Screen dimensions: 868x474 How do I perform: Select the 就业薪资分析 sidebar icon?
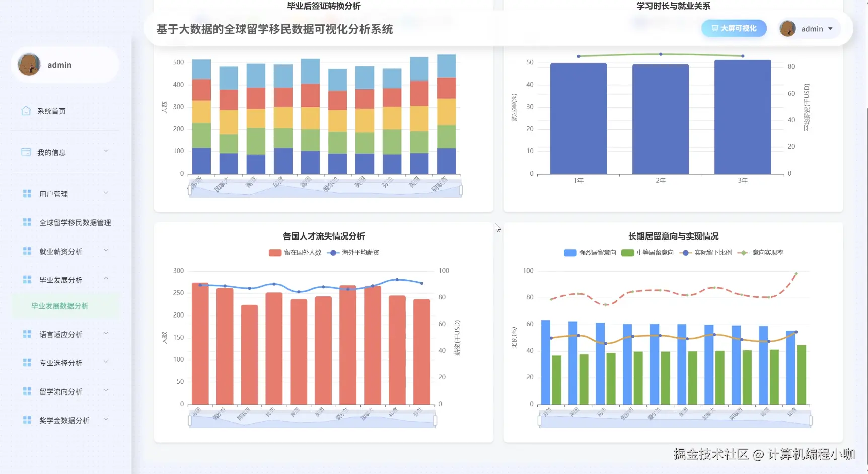tap(26, 251)
